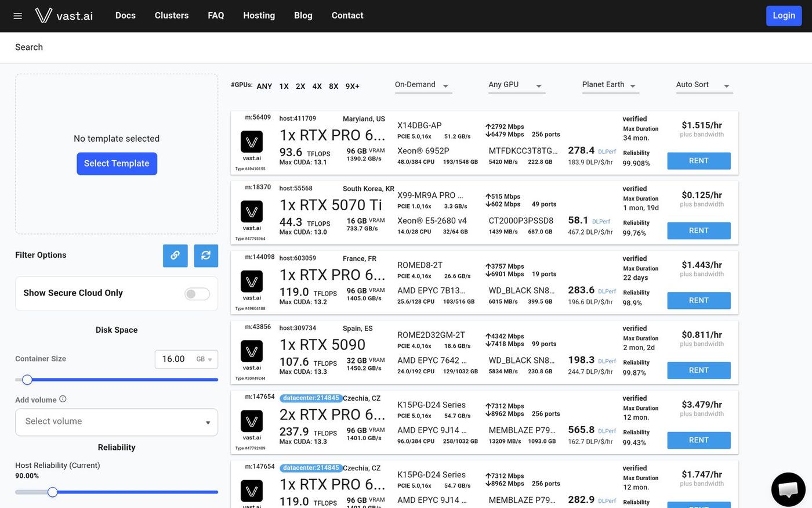Rent the South Korea RTX 5070 Ti instance
The width and height of the screenshot is (812, 508).
pos(699,230)
